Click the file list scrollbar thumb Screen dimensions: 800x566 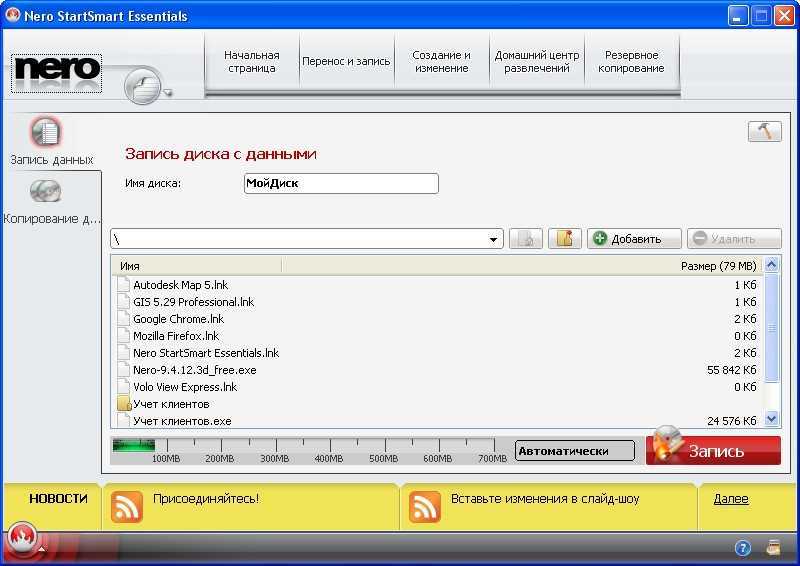click(x=771, y=328)
